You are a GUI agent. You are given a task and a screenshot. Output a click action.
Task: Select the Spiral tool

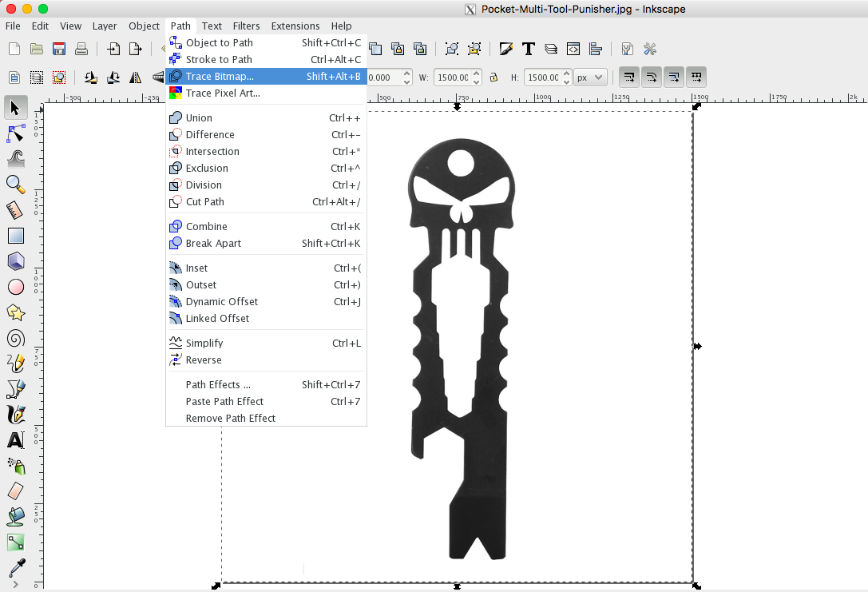[15, 339]
